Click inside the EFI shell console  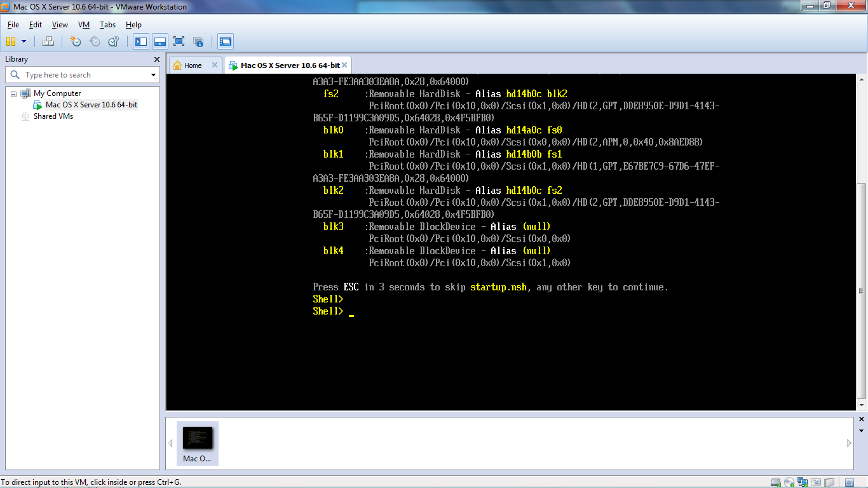click(x=512, y=241)
